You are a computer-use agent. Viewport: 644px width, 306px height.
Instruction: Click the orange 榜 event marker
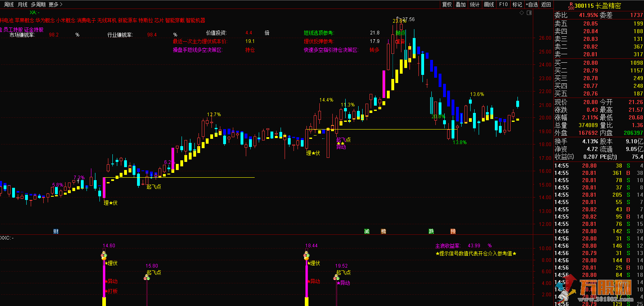(x=383, y=232)
